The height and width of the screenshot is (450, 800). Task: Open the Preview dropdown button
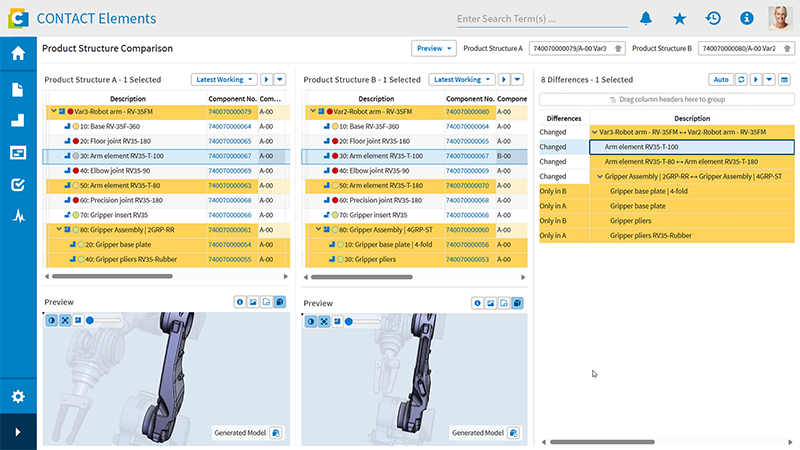coord(434,48)
